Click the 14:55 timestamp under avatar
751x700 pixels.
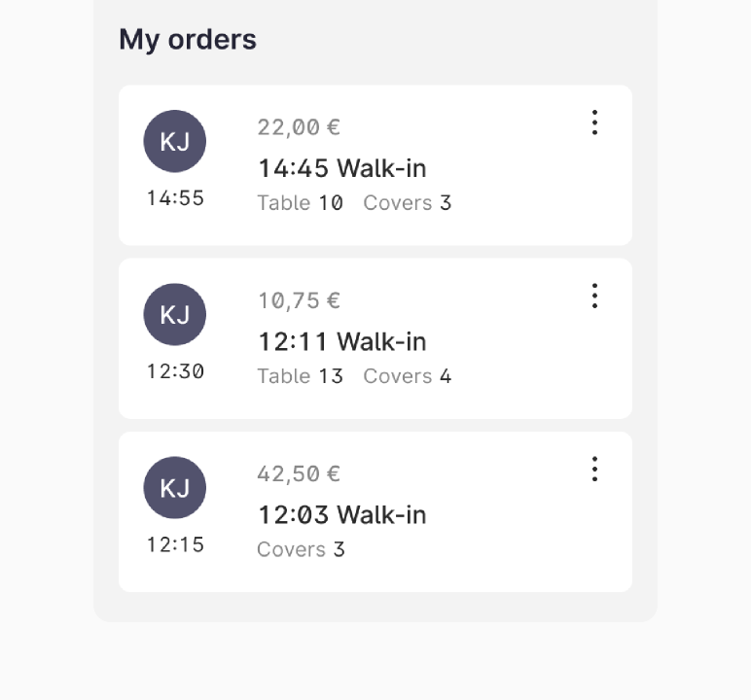tap(175, 198)
